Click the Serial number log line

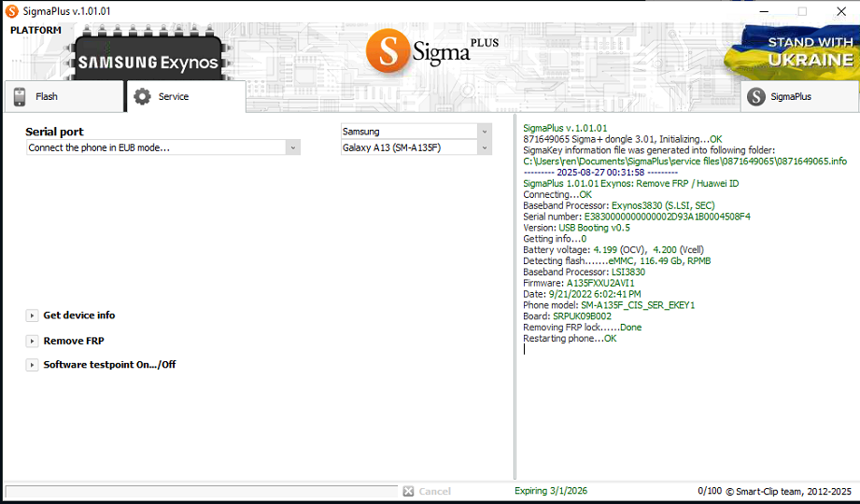pos(636,217)
